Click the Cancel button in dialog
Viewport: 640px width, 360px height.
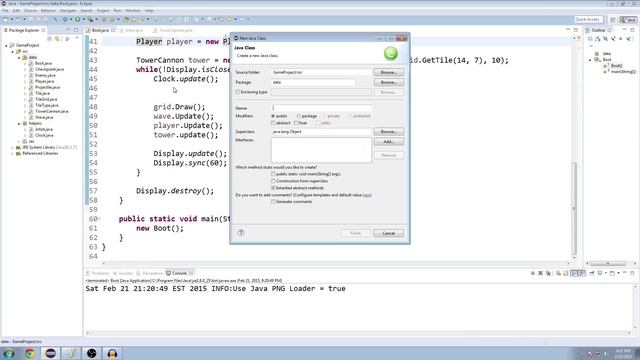tap(389, 233)
